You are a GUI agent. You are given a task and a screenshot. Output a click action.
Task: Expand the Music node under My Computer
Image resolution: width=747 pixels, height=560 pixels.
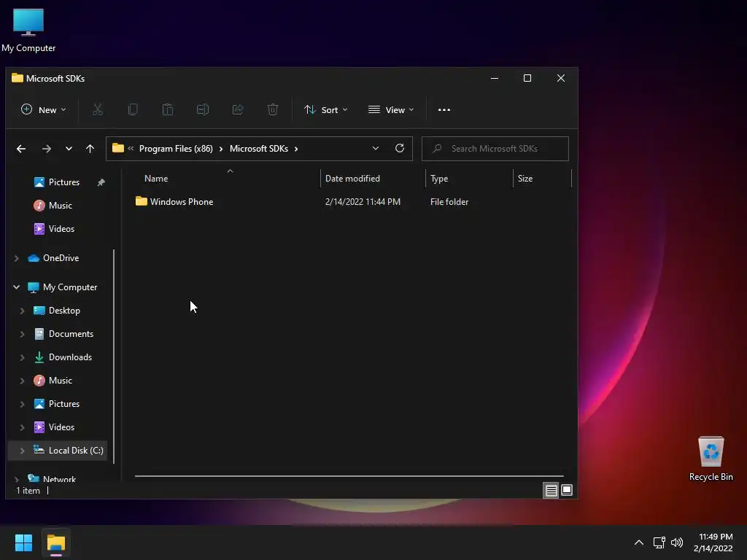22,381
